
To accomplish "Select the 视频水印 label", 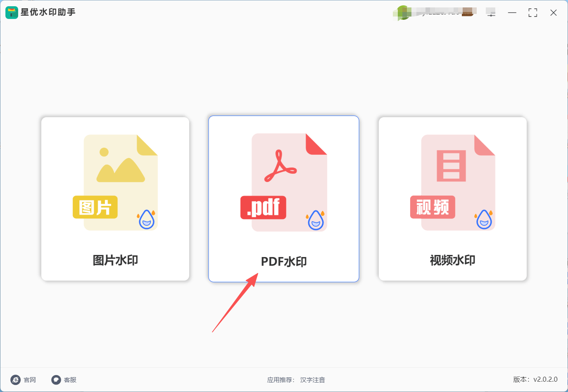I will tap(453, 260).
